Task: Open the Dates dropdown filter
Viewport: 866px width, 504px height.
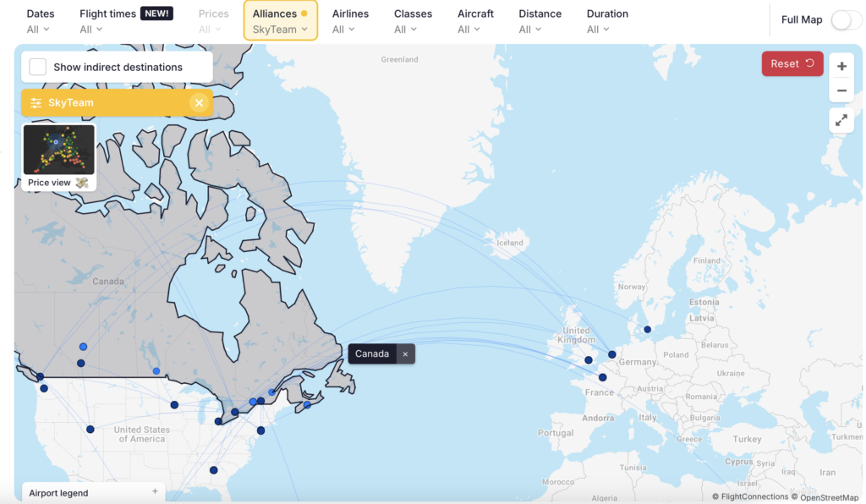Action: click(38, 21)
